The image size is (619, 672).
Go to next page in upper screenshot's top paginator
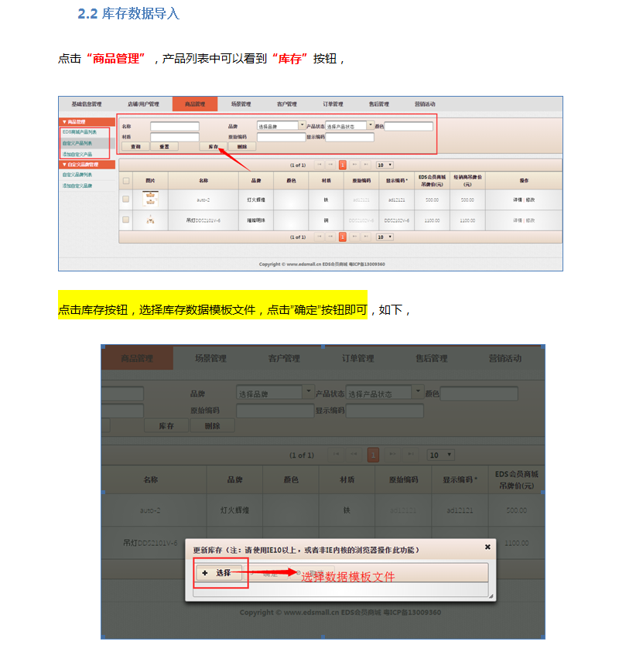[x=354, y=165]
